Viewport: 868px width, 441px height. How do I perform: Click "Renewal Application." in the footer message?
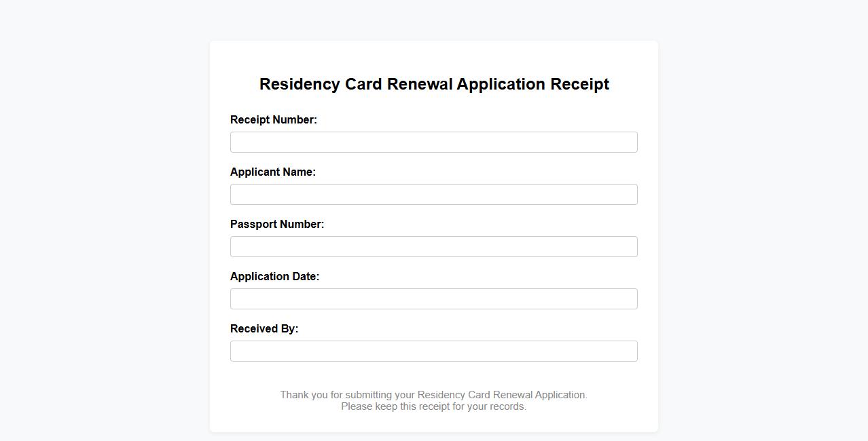(x=540, y=395)
